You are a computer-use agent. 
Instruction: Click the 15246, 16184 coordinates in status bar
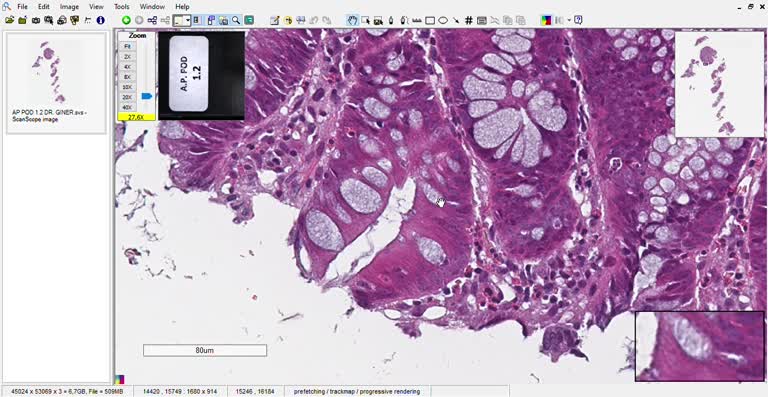255,392
